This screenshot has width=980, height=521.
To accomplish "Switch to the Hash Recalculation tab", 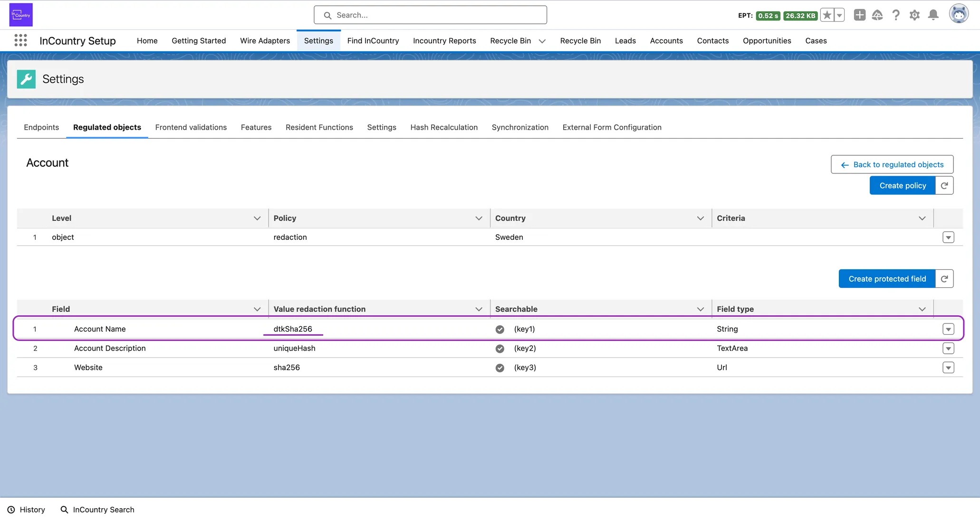I will click(443, 127).
